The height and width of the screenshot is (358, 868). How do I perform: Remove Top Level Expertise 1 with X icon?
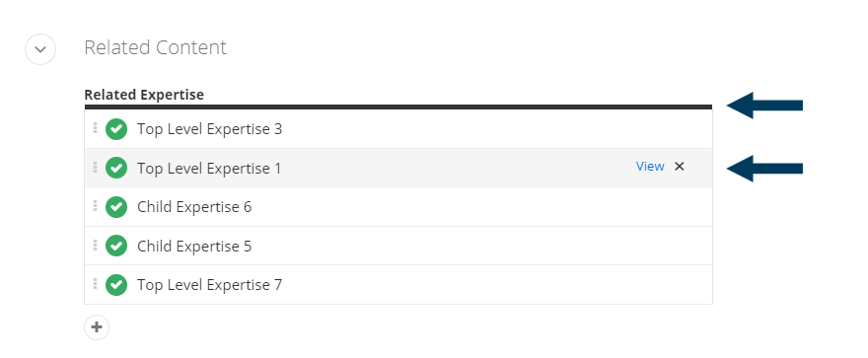pos(680,166)
